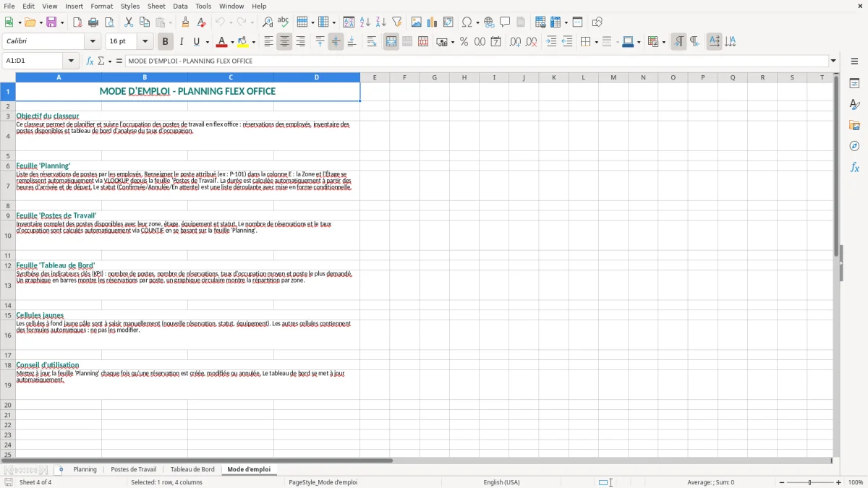Toggle Print Preview

[x=109, y=22]
